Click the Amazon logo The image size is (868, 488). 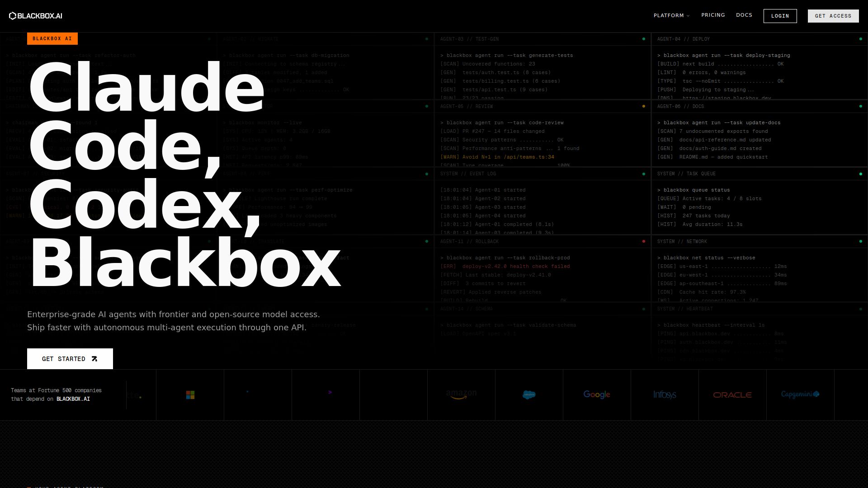coord(461,394)
